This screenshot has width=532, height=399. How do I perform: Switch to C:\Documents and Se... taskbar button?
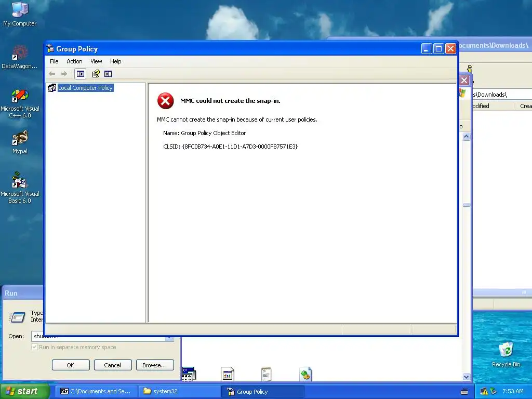click(x=96, y=391)
